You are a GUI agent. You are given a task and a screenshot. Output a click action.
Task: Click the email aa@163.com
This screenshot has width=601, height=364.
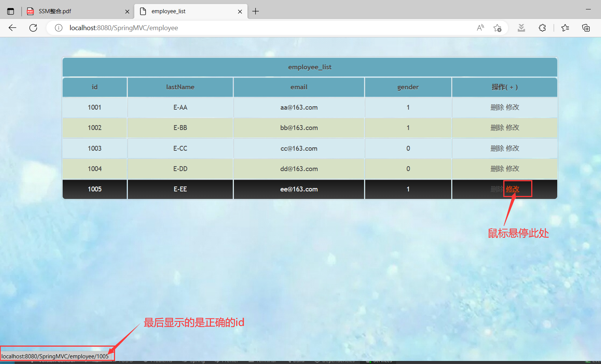coord(299,107)
